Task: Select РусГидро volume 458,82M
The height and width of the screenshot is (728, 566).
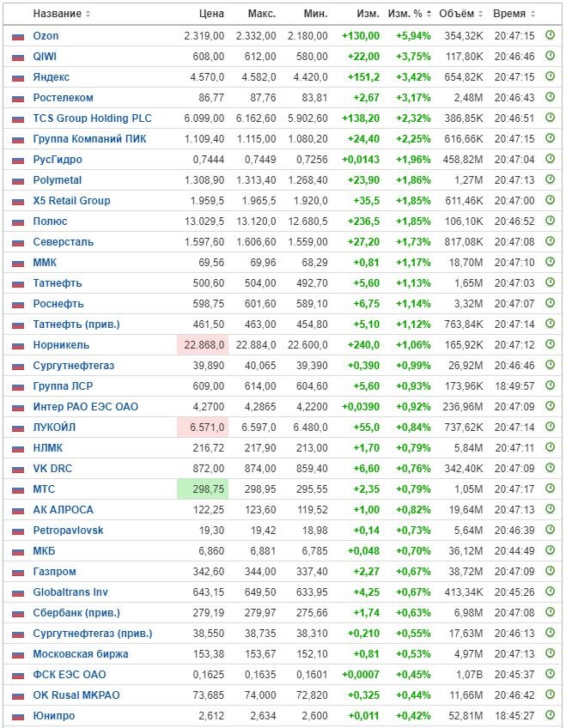Action: click(x=464, y=160)
